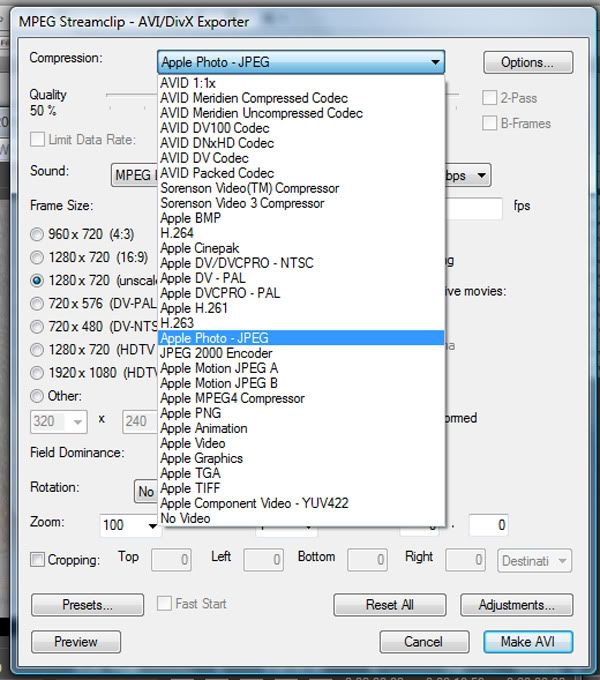This screenshot has width=600, height=680.
Task: Enable the B-Frames checkbox
Action: pyautogui.click(x=489, y=123)
